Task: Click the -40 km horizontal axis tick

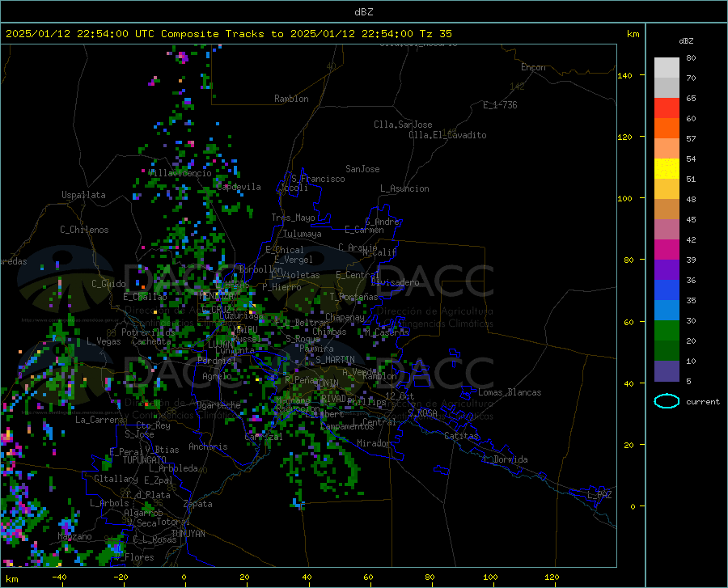Action: [x=59, y=577]
